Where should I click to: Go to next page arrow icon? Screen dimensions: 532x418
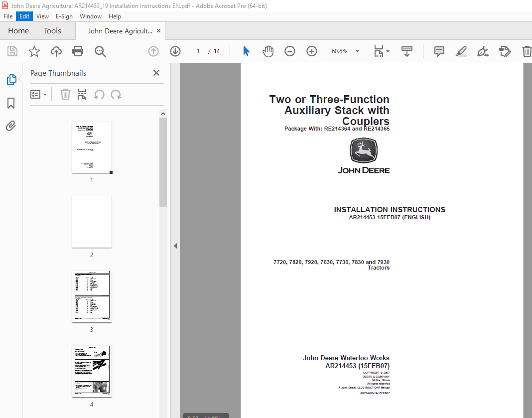click(175, 51)
